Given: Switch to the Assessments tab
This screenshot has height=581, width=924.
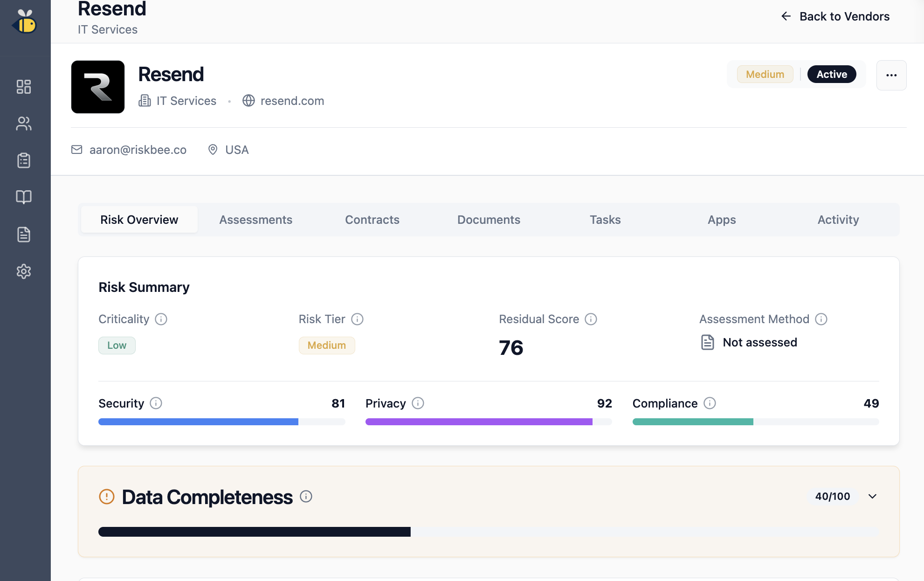Looking at the screenshot, I should pyautogui.click(x=255, y=220).
